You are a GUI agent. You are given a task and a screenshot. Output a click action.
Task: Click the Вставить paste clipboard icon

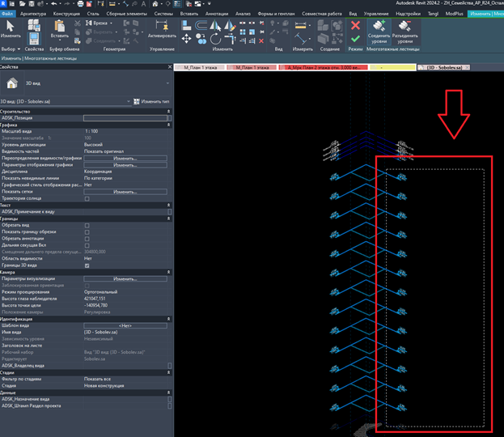(60, 27)
